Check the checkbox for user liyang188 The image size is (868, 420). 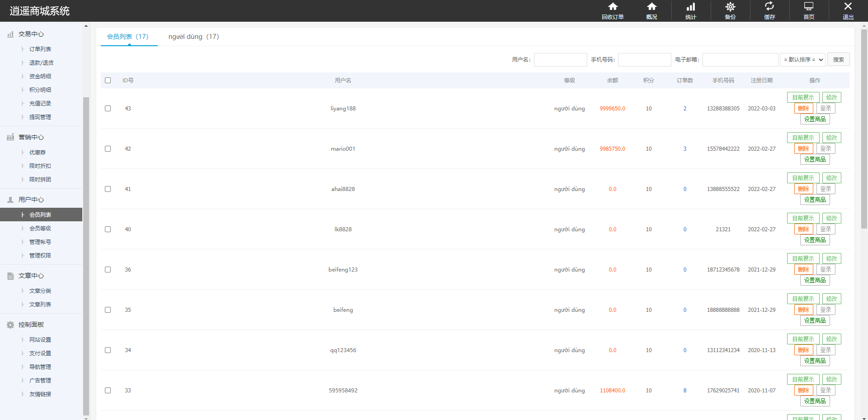(108, 108)
